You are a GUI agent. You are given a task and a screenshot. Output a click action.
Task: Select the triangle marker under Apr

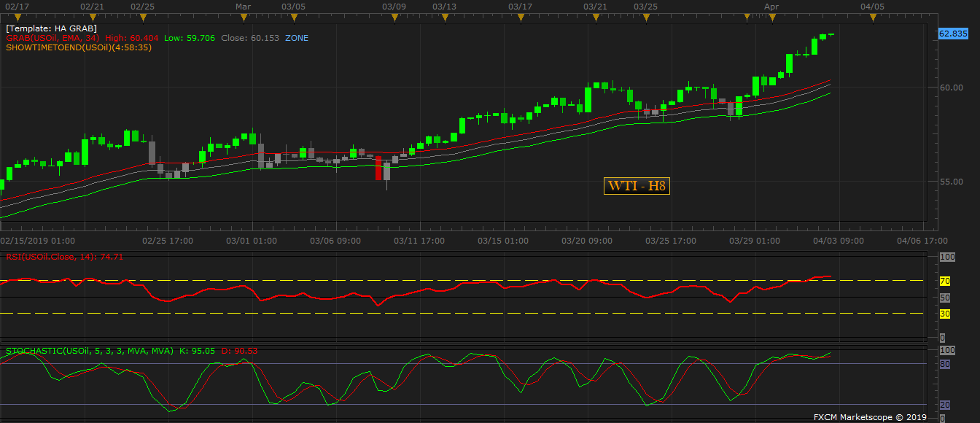tap(771, 16)
